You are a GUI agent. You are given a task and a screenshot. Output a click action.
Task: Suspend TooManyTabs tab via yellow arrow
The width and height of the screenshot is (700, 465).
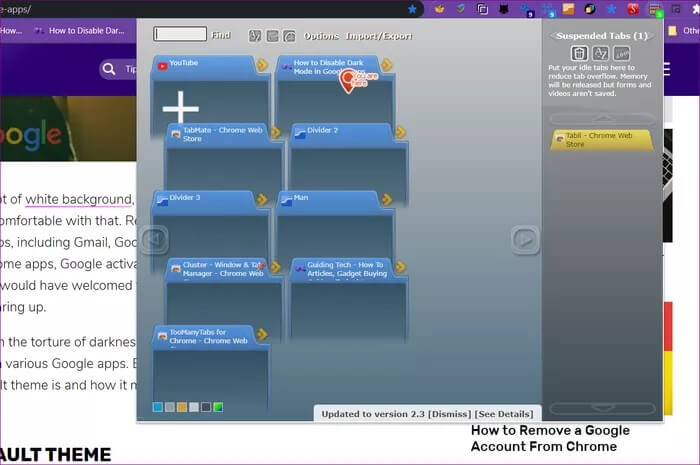pos(262,334)
